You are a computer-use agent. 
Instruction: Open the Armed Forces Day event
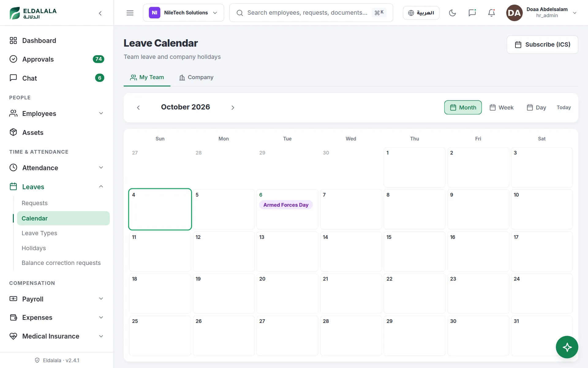point(286,205)
